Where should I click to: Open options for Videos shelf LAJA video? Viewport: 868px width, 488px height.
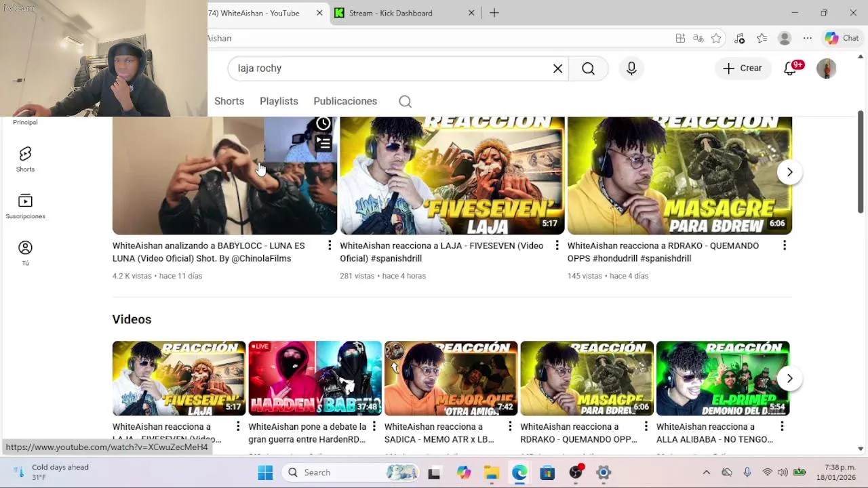[x=238, y=426]
